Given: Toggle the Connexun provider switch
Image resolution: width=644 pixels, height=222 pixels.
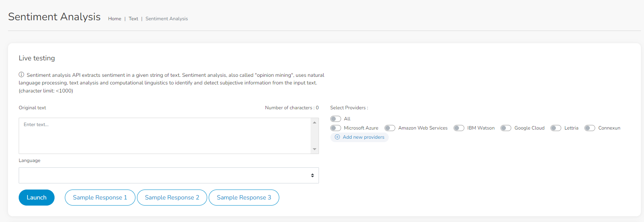Looking at the screenshot, I should [590, 128].
